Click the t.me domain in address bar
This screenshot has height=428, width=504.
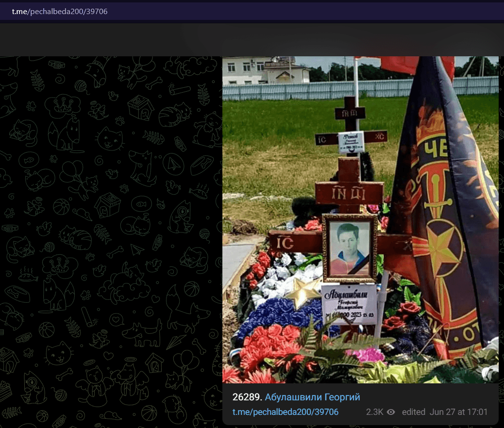[20, 11]
